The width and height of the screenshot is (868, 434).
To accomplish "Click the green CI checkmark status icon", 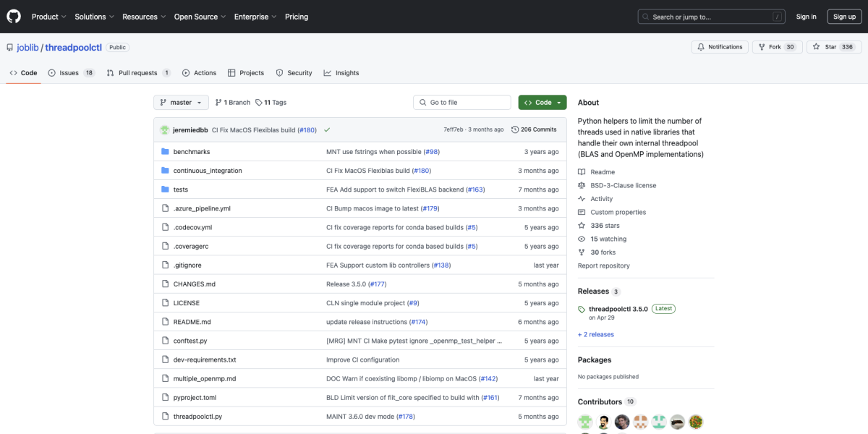I will 327,129.
